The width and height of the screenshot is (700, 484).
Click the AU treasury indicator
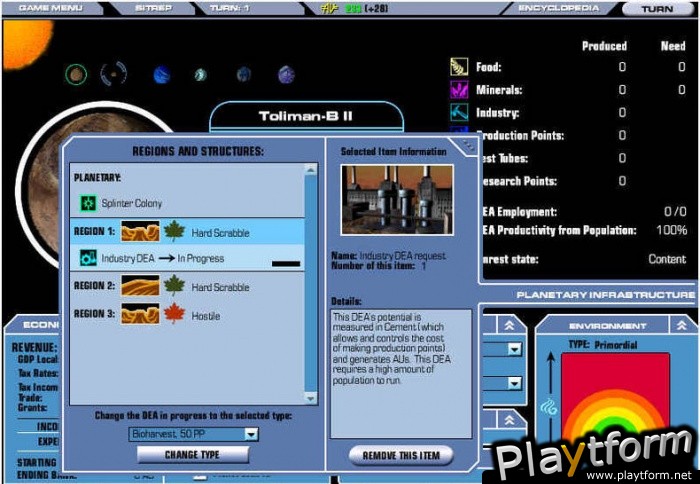(354, 8)
